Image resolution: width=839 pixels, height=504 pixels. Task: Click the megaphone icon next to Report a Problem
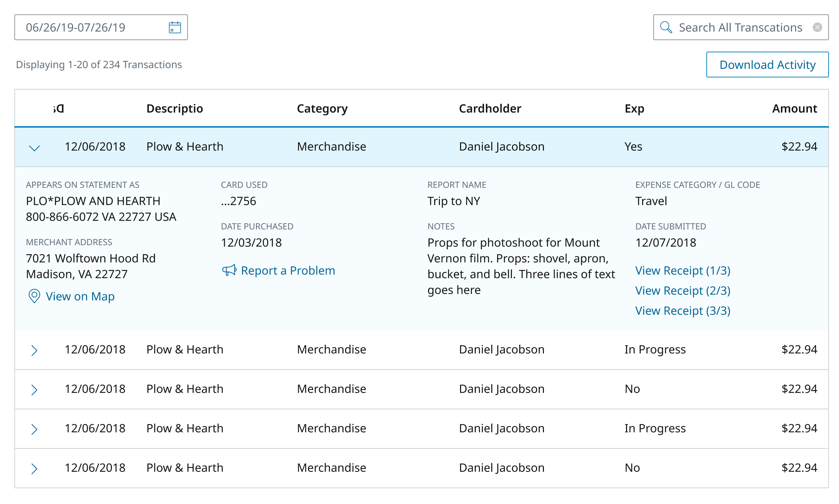pyautogui.click(x=229, y=270)
